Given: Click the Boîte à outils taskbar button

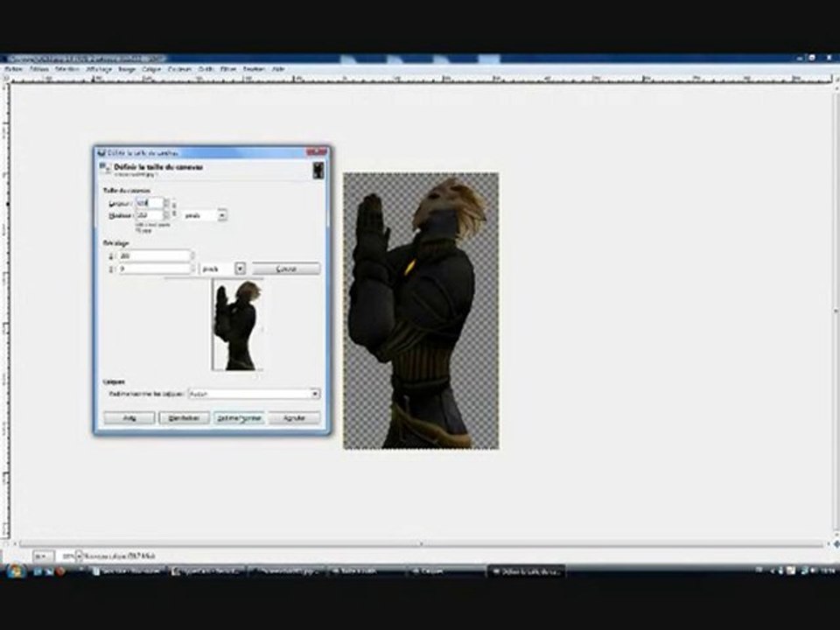Looking at the screenshot, I should tap(367, 572).
